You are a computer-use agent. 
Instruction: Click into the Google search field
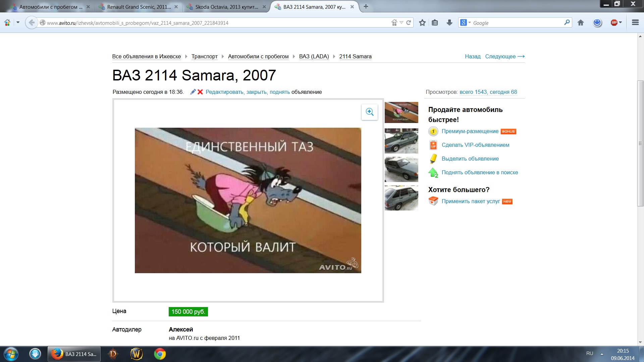517,23
